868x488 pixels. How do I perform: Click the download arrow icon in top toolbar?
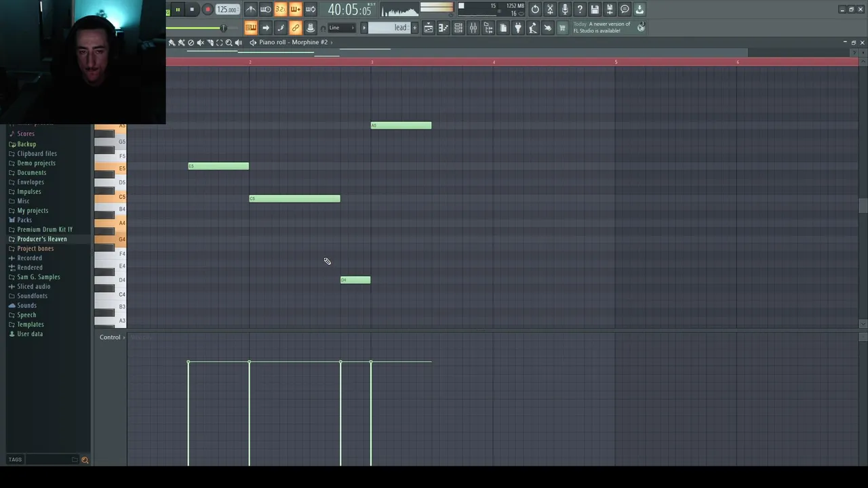(x=639, y=9)
